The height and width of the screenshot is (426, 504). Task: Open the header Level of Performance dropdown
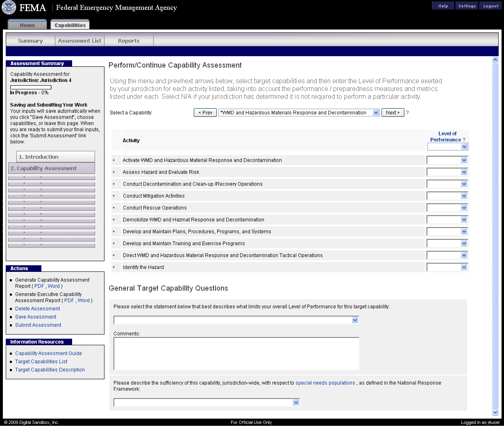click(447, 147)
